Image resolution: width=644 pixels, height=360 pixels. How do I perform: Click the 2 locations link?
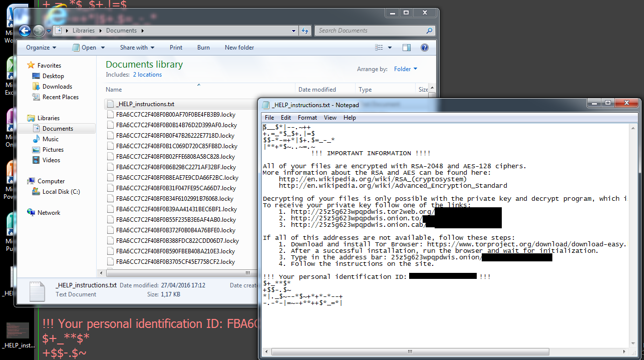pyautogui.click(x=147, y=75)
